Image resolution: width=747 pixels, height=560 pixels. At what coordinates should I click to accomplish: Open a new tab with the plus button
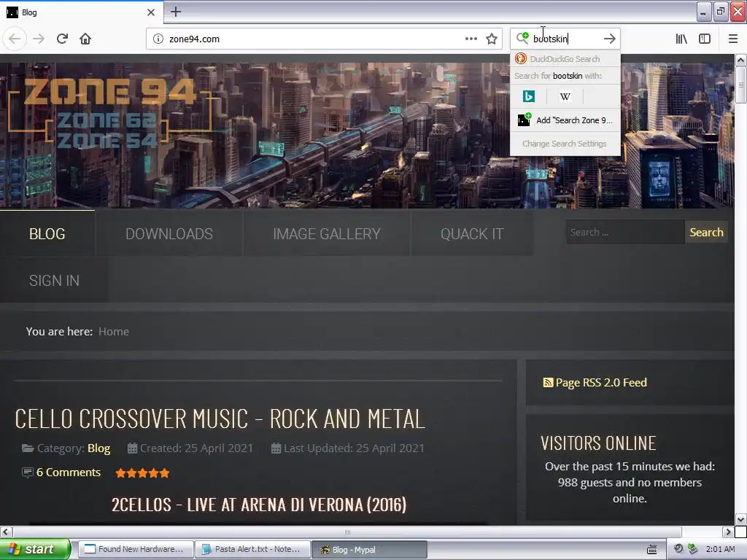[x=176, y=12]
